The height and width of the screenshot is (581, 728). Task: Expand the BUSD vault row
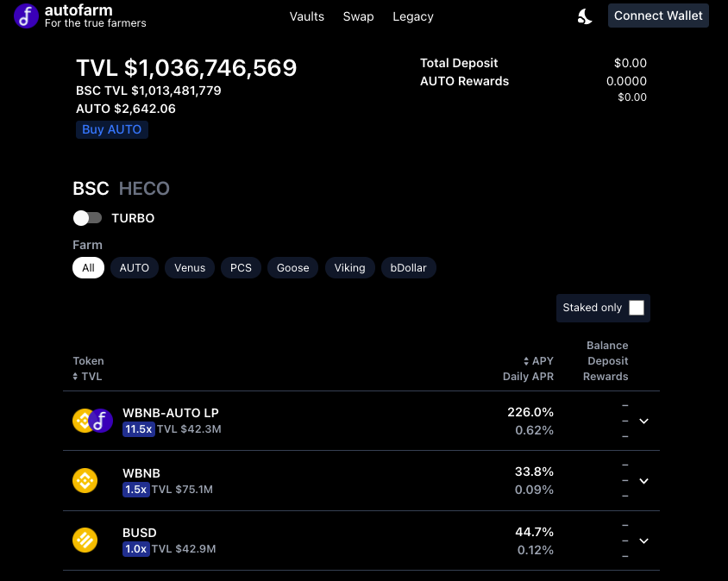tap(643, 540)
